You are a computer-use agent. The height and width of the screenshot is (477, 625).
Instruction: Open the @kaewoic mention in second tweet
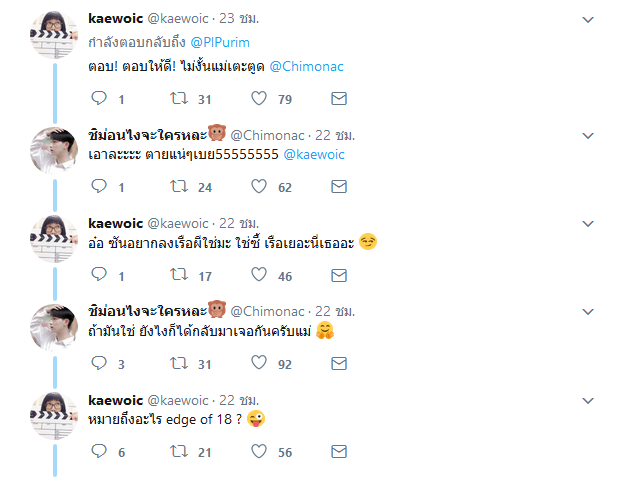[x=318, y=155]
